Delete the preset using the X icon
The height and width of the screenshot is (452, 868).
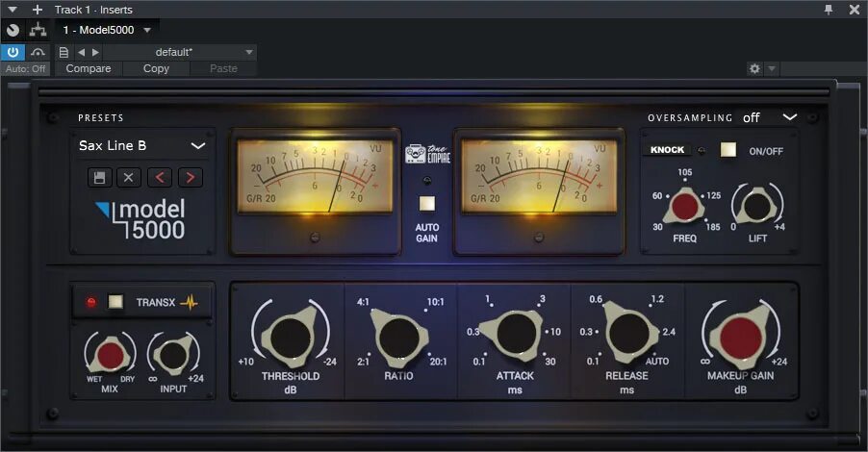tap(128, 178)
